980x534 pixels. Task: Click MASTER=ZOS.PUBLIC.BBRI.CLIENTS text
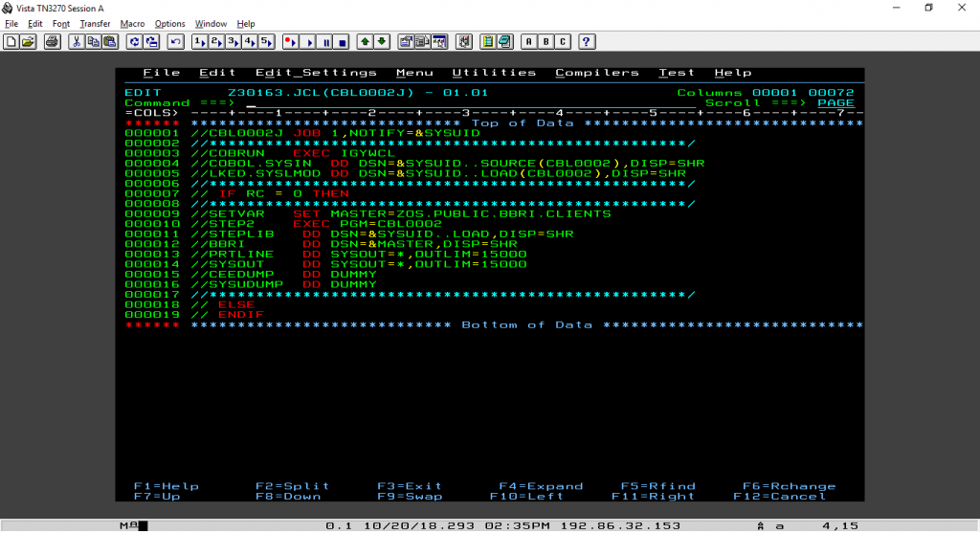tap(471, 213)
